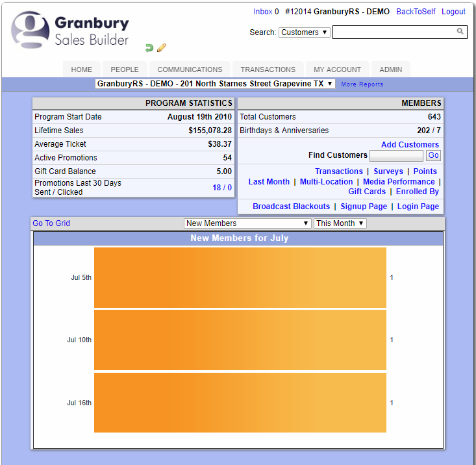The height and width of the screenshot is (465, 476).
Task: Click the Gift Card Balance value 5.00
Action: (224, 171)
